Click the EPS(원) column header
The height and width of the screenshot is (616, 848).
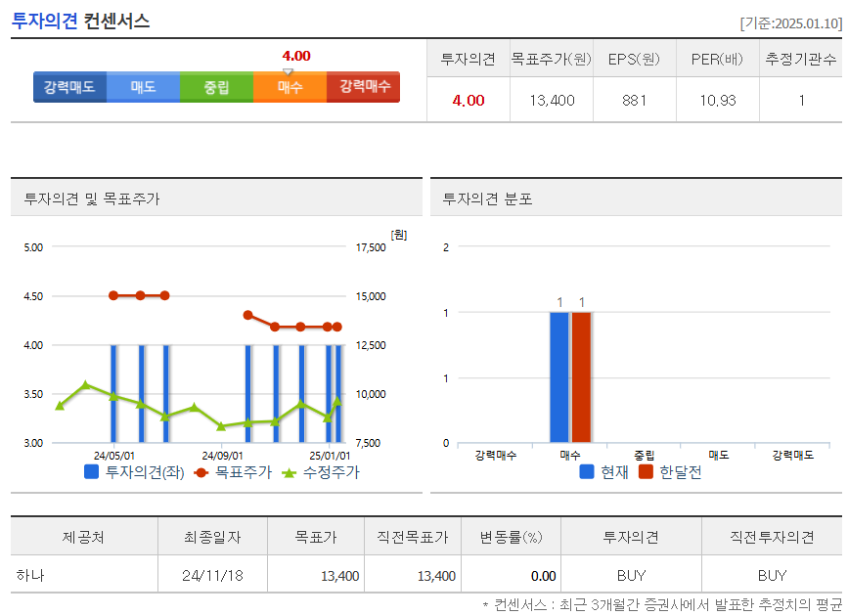point(635,59)
